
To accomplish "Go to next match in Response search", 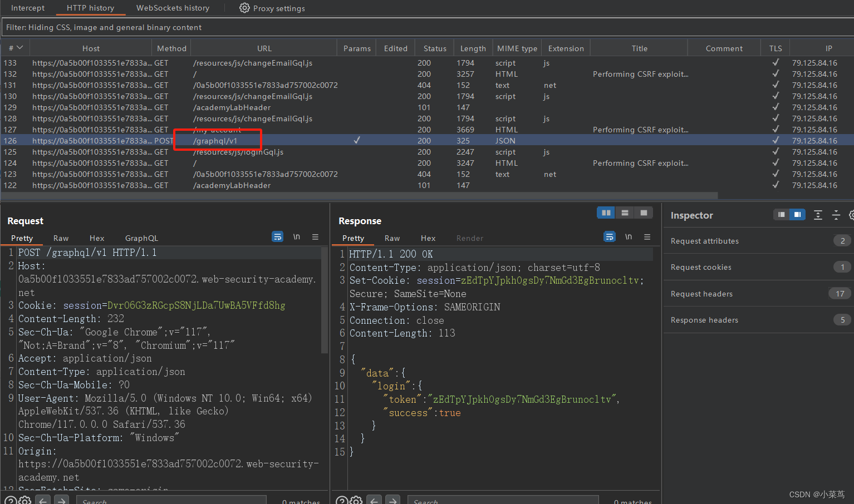I will click(x=393, y=500).
